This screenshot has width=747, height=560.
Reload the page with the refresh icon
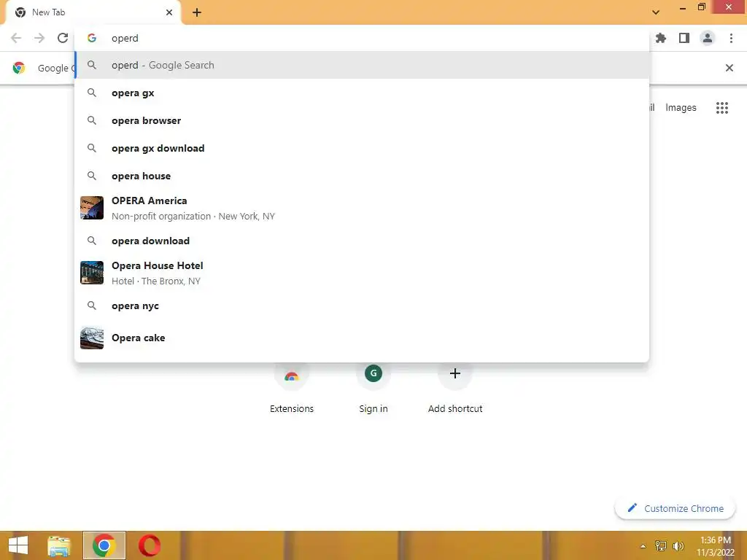(x=63, y=38)
